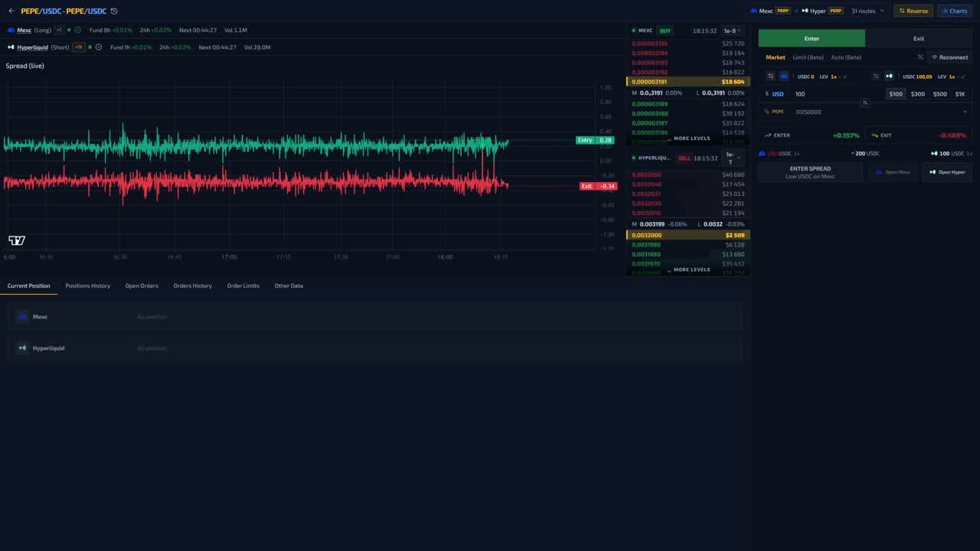Select the $500 preset amount
980x551 pixels.
click(x=939, y=94)
